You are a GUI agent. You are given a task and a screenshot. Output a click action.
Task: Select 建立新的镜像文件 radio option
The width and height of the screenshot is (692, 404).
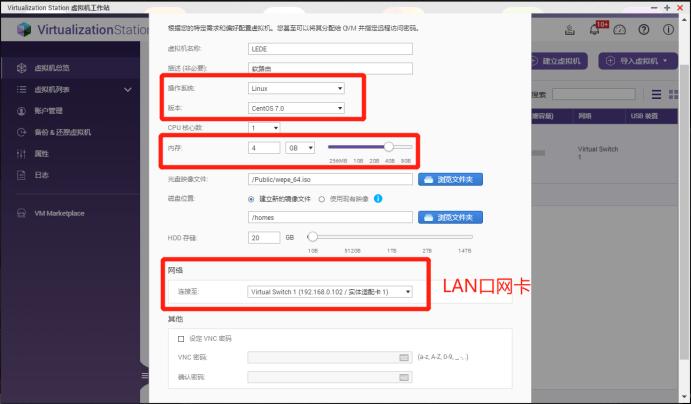(251, 199)
